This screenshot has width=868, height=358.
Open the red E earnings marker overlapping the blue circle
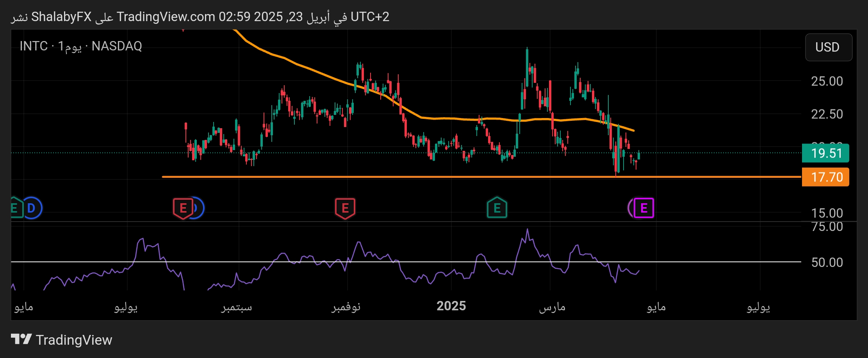(183, 208)
